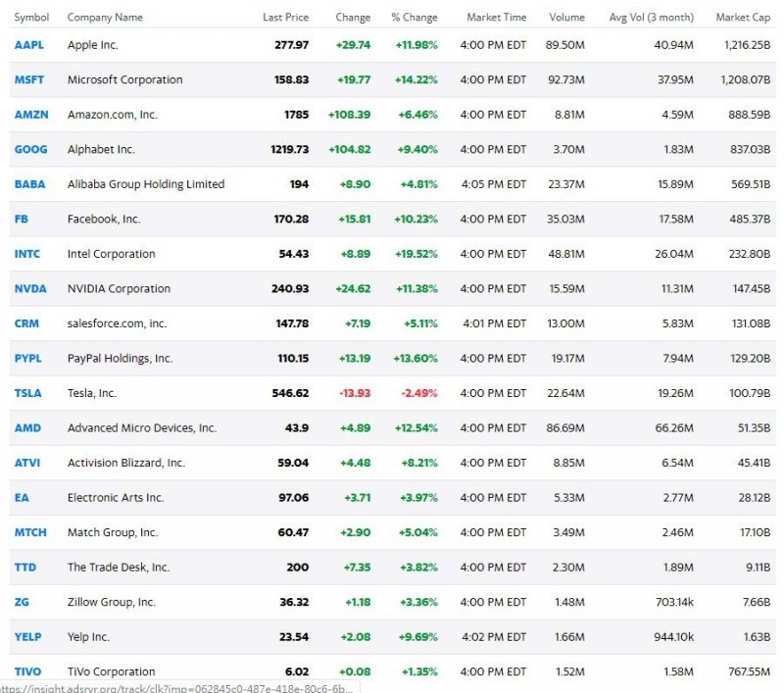784x693 pixels.
Task: Open the TSLA ticker symbol link
Action: tap(28, 393)
